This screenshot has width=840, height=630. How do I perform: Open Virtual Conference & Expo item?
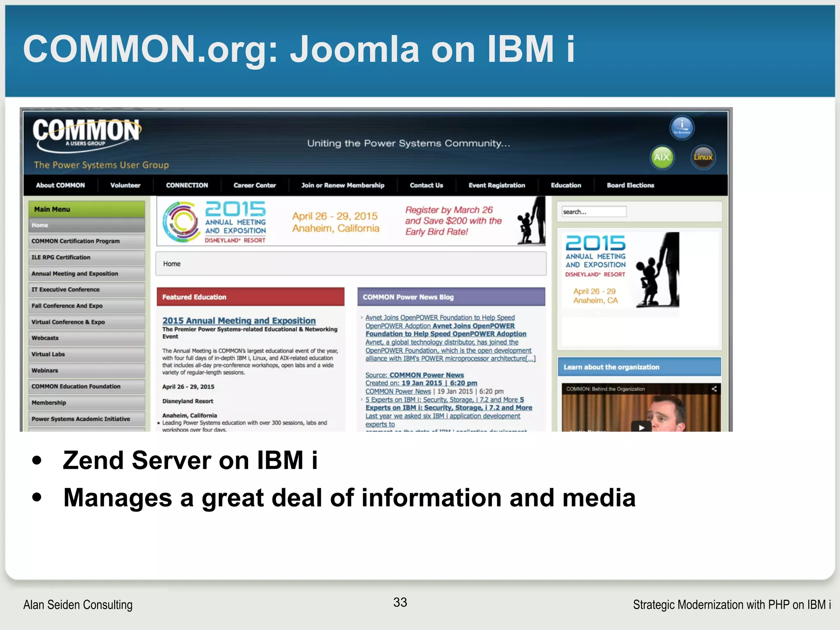pyautogui.click(x=87, y=322)
